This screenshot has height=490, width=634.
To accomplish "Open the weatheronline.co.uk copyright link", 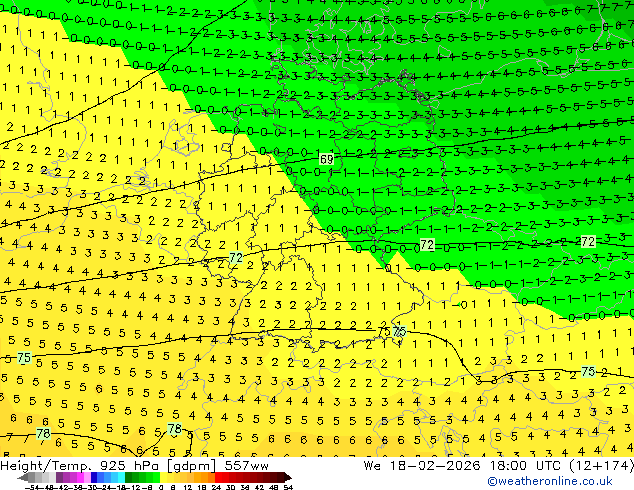I will coord(550,481).
